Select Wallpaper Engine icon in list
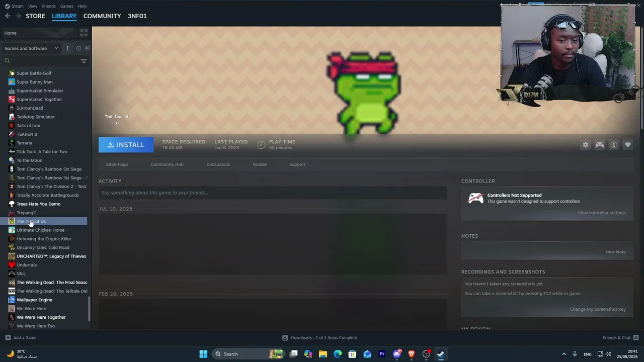 [12, 300]
